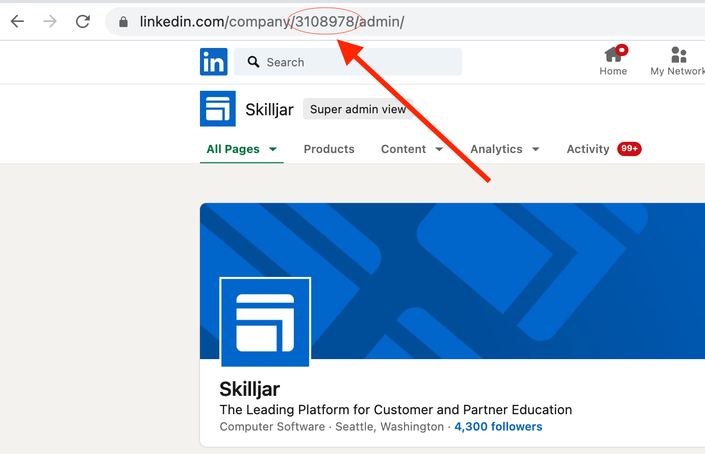This screenshot has width=705, height=454.
Task: Click the Super admin view badge
Action: coord(358,109)
